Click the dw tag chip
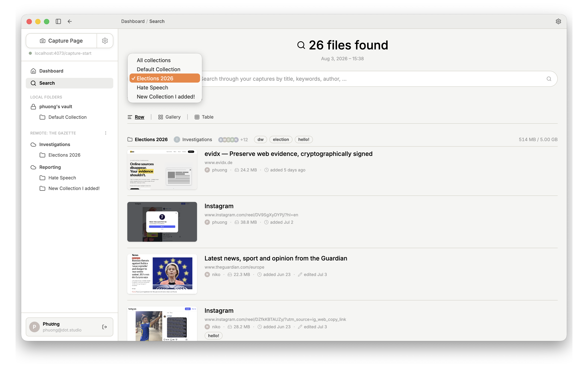The height and width of the screenshot is (369, 588). point(260,140)
